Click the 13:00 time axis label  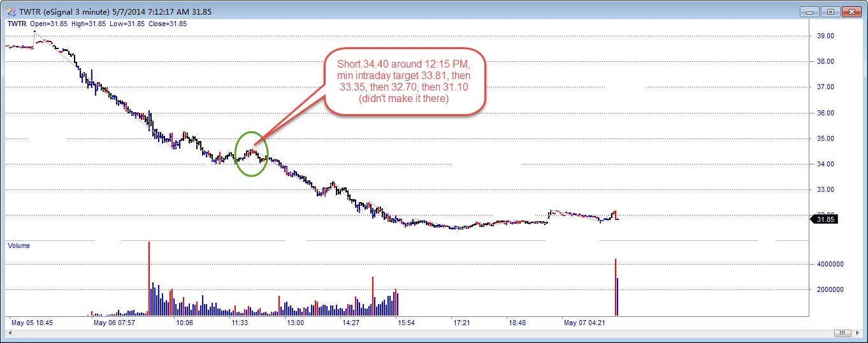[295, 323]
